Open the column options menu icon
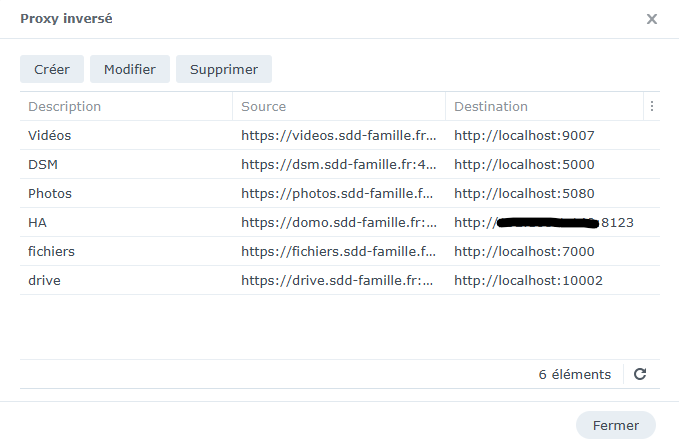 (652, 106)
